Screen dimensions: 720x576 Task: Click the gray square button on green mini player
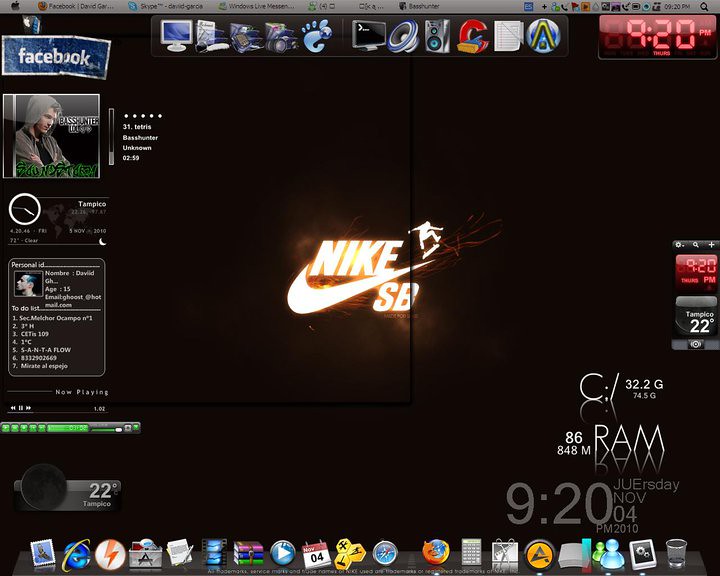tap(128, 428)
